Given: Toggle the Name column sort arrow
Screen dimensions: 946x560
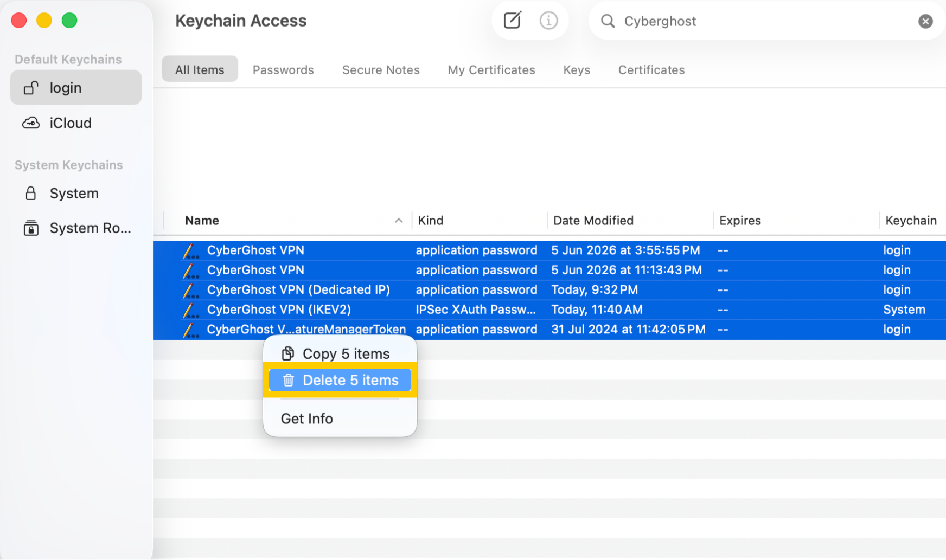Looking at the screenshot, I should click(399, 221).
